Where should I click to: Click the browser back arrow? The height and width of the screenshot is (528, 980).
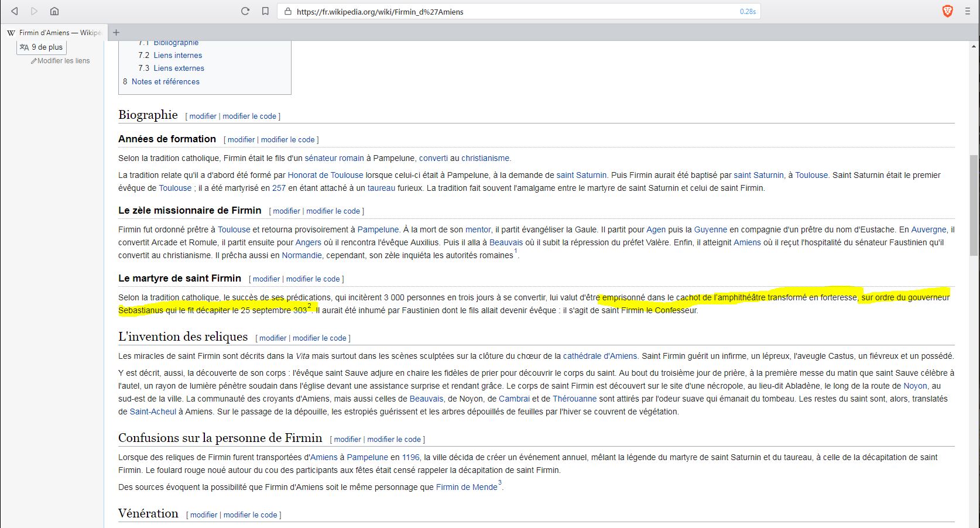pyautogui.click(x=15, y=11)
